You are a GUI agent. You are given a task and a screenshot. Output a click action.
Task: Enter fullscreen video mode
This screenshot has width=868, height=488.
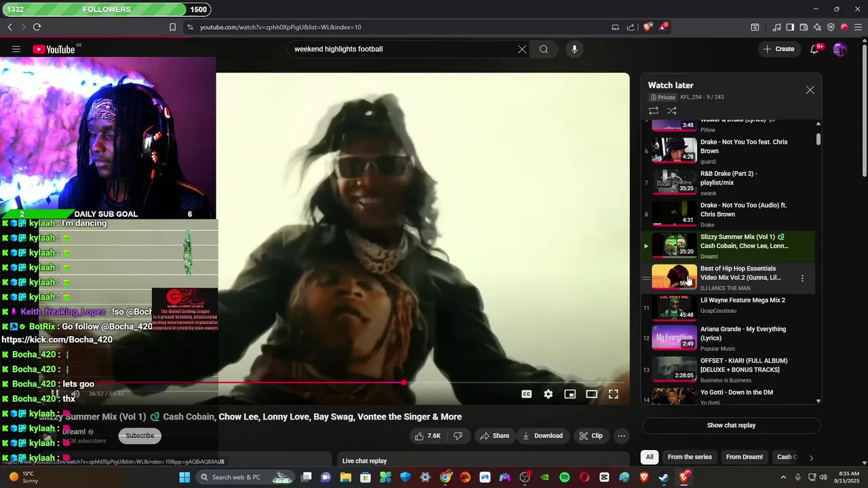tap(613, 394)
